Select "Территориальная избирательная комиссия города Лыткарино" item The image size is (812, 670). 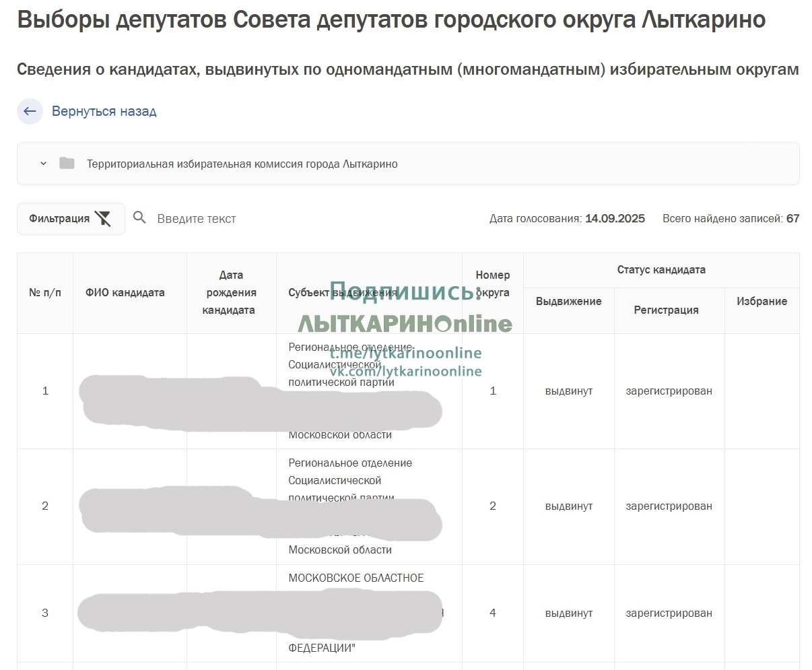(242, 164)
